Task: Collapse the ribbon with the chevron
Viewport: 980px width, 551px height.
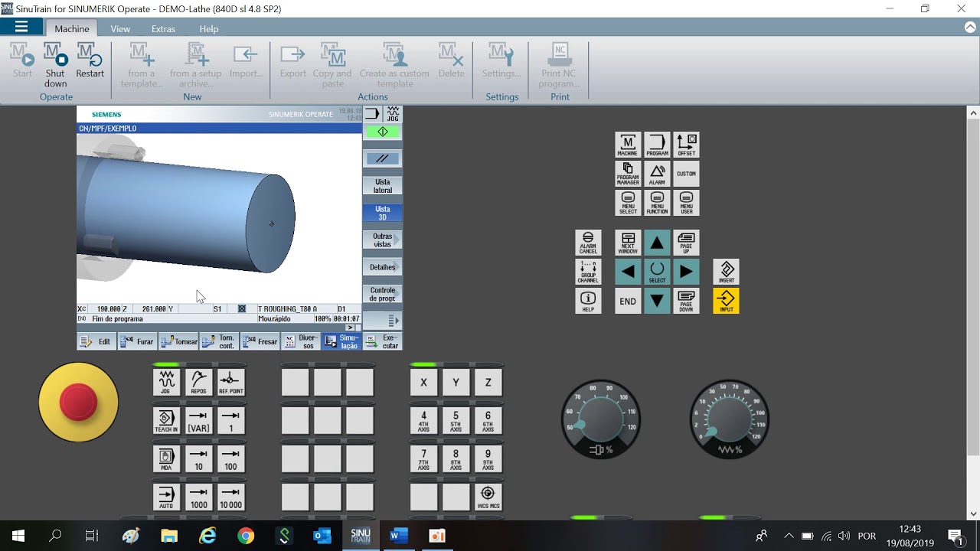Action: pyautogui.click(x=970, y=28)
